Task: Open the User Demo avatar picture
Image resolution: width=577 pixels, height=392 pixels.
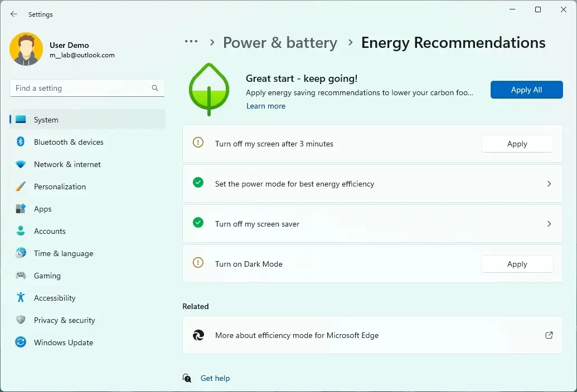Action: tap(26, 49)
